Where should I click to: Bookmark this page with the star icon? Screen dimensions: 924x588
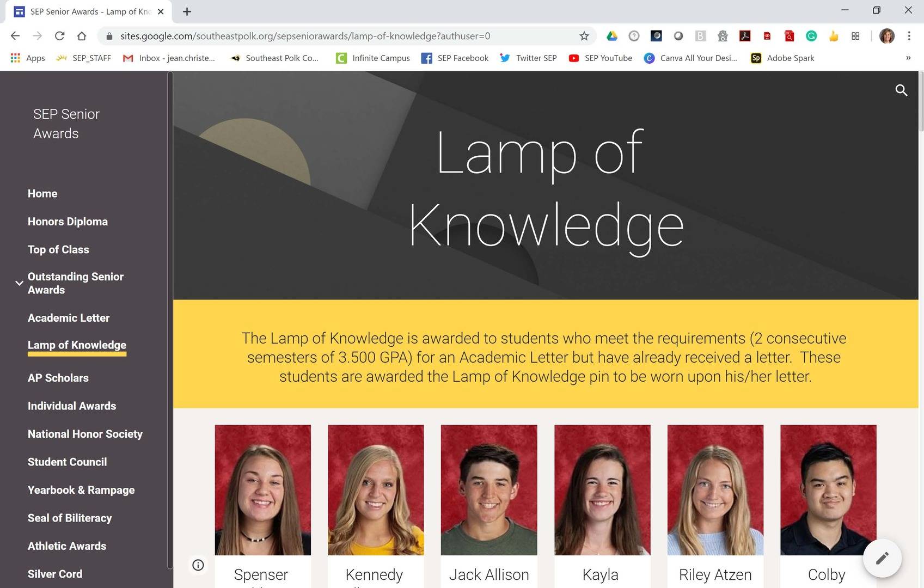tap(584, 36)
